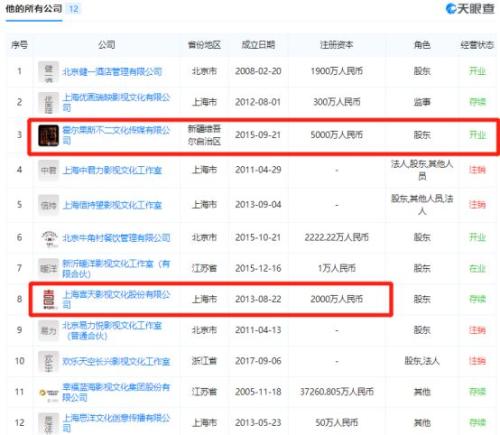Select date cell 2015-12-16
500x435 pixels.
click(258, 268)
